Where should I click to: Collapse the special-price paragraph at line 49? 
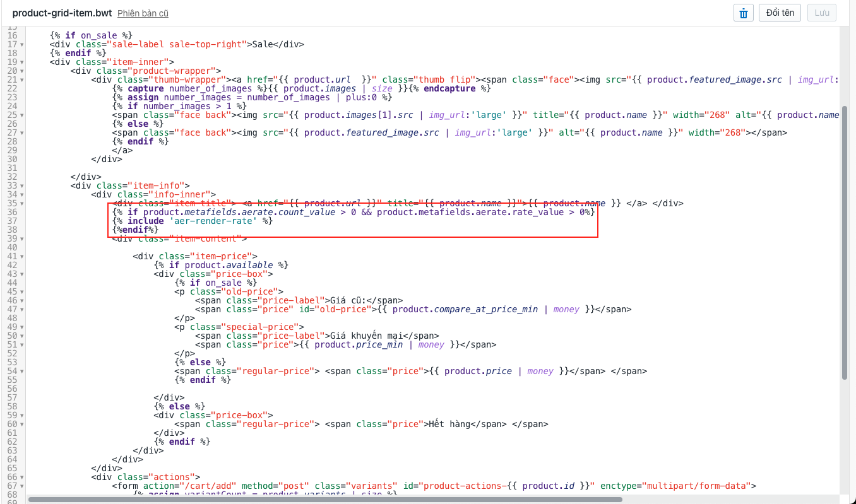[x=21, y=327]
